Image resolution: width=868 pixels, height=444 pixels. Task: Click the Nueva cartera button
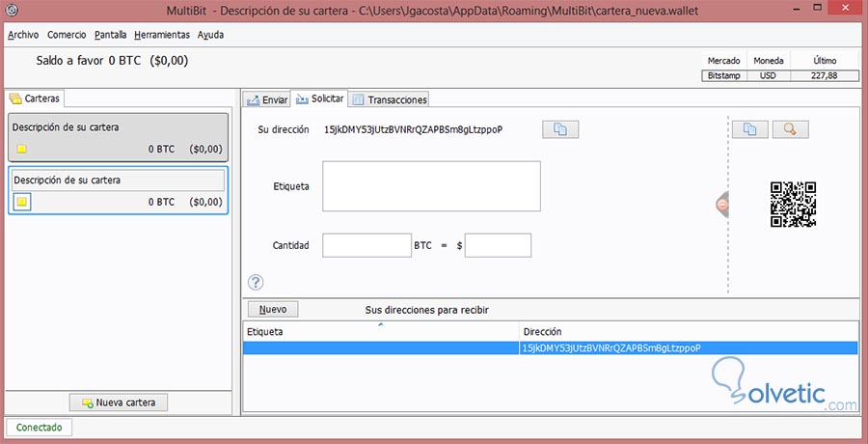coord(119,402)
